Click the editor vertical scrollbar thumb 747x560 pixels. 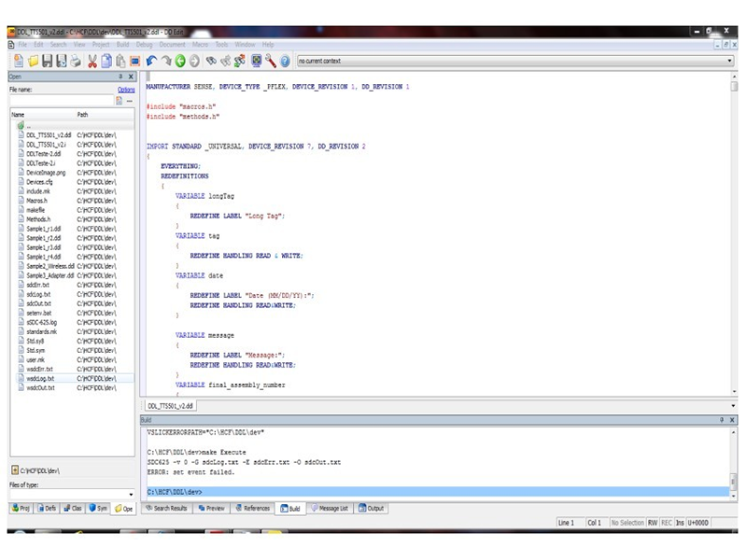pos(734,86)
